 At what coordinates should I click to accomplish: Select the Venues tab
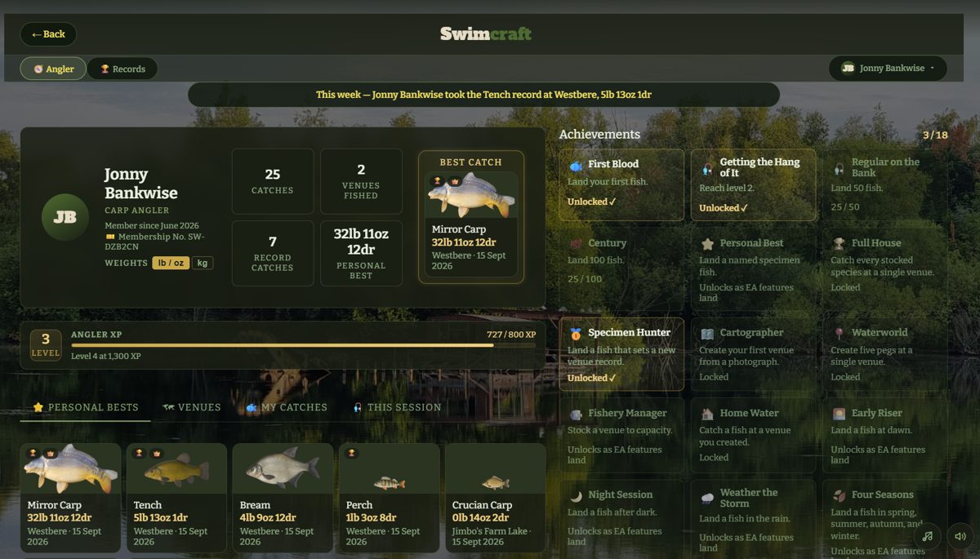coord(192,407)
